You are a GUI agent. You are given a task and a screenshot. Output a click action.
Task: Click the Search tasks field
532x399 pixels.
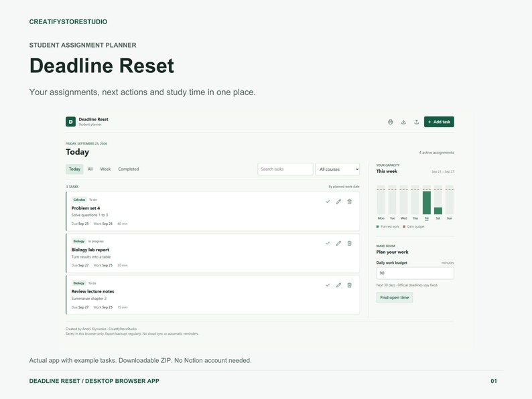tap(285, 169)
